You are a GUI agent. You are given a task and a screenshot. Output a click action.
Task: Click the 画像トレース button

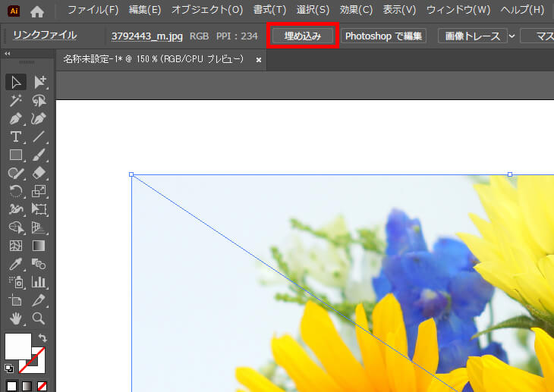click(472, 36)
